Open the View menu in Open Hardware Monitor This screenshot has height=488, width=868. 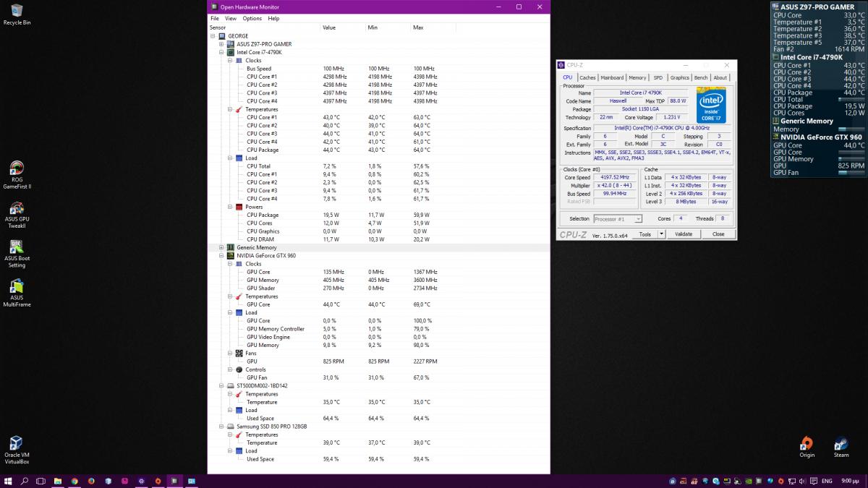(231, 19)
